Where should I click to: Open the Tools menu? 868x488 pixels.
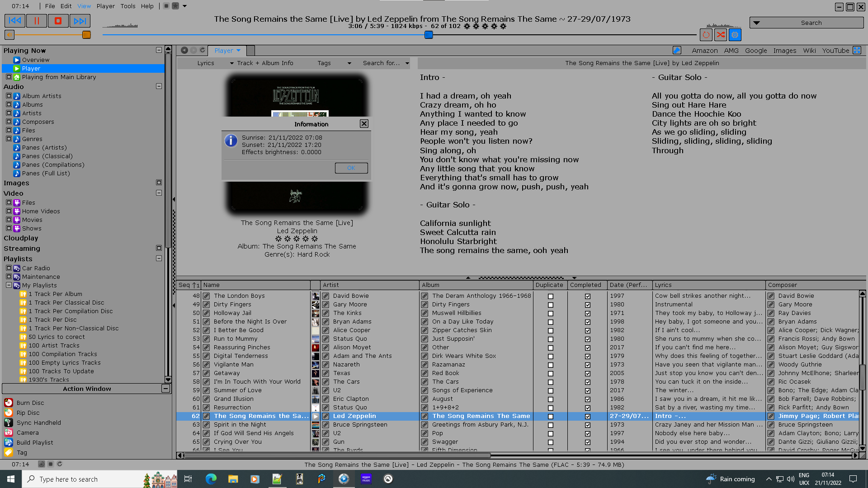[128, 6]
